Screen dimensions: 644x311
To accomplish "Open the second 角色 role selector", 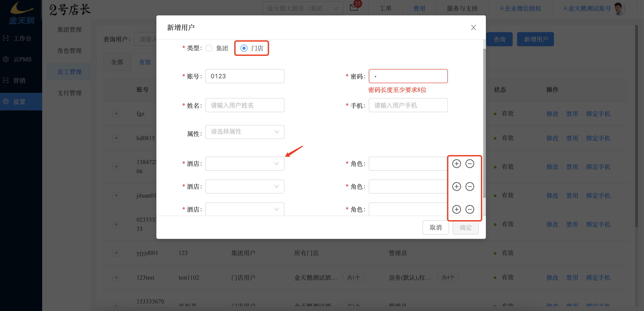I will (x=408, y=186).
